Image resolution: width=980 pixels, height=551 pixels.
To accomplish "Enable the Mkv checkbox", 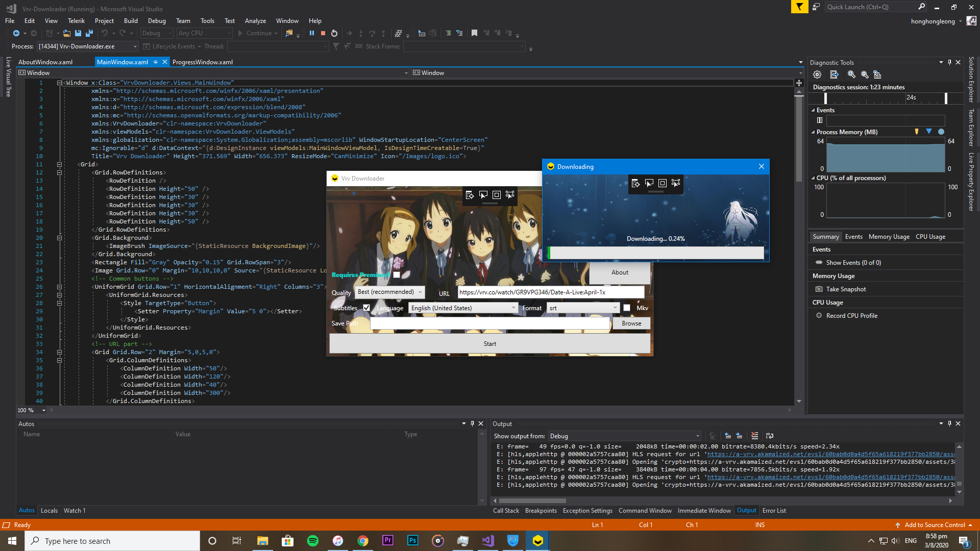I will tap(627, 308).
